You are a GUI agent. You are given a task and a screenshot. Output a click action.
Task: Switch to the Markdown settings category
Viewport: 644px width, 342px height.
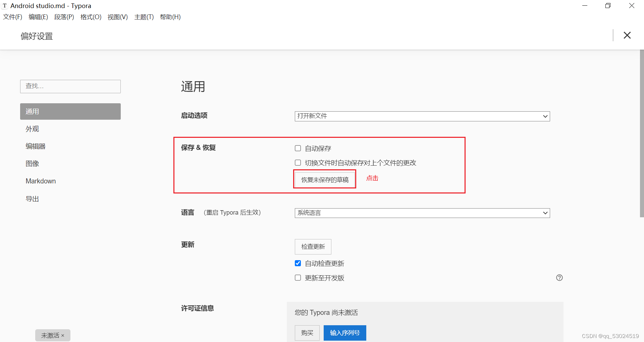(70, 181)
